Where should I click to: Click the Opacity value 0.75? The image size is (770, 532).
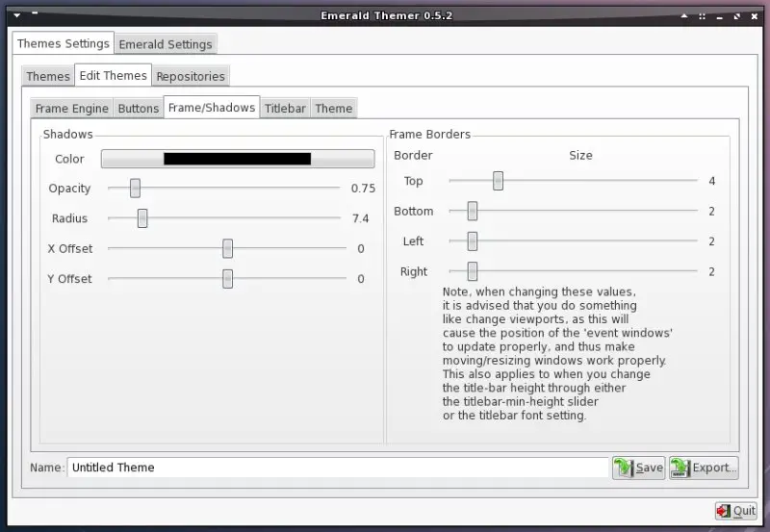point(363,189)
